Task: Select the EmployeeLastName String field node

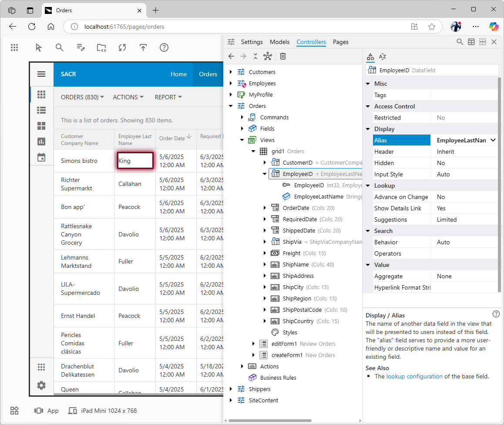Action: pos(322,196)
